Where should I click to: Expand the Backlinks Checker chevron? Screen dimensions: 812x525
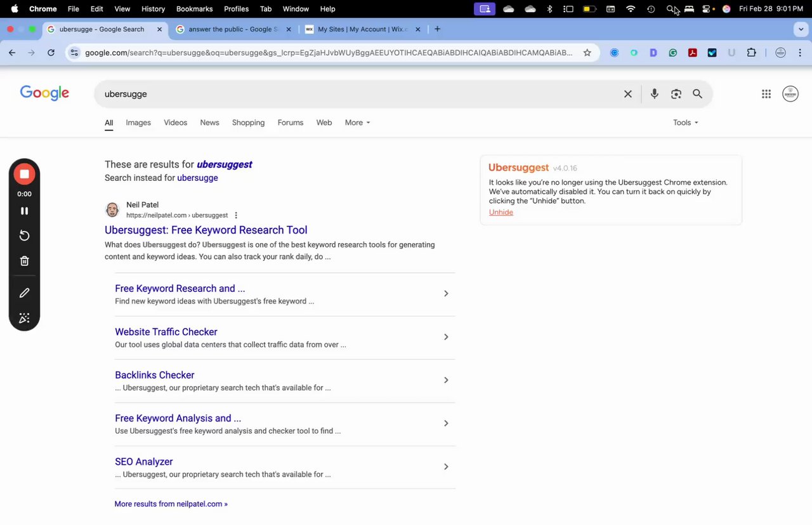[446, 380]
